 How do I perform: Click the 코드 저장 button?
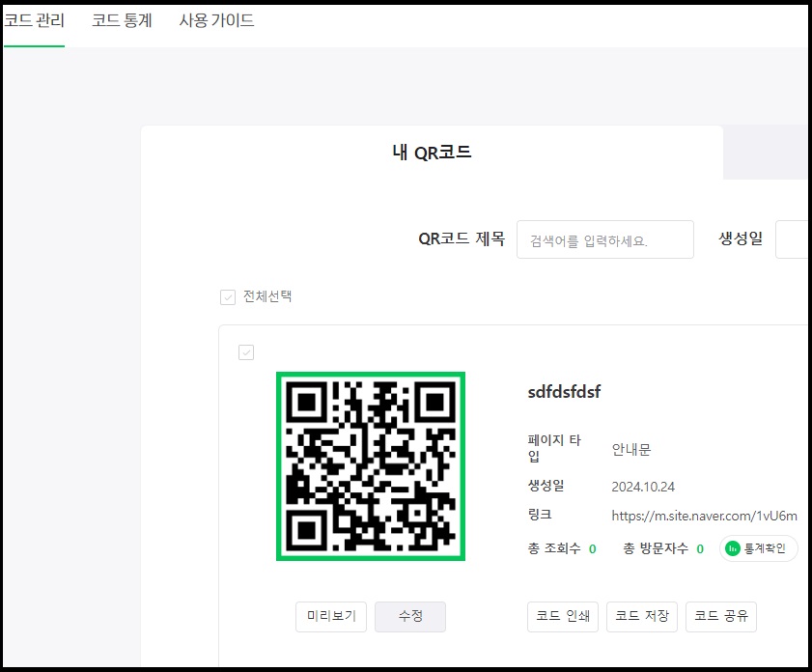pyautogui.click(x=642, y=617)
